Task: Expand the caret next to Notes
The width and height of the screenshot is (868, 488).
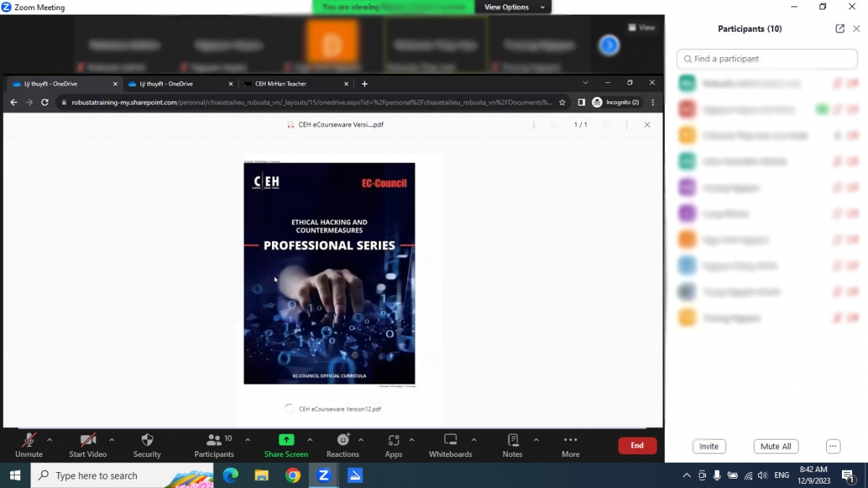Action: [x=536, y=440]
